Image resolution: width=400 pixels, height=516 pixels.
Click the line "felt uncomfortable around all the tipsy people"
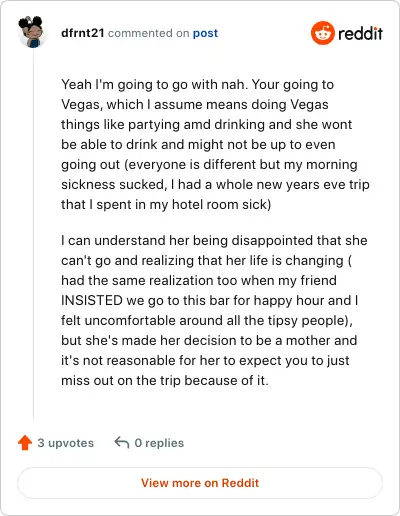pos(205,321)
